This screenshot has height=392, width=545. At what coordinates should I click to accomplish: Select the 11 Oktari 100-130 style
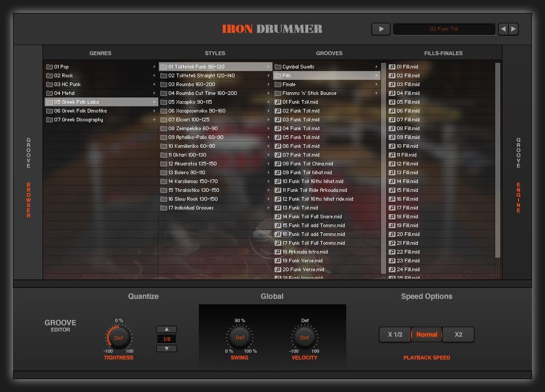click(x=215, y=155)
